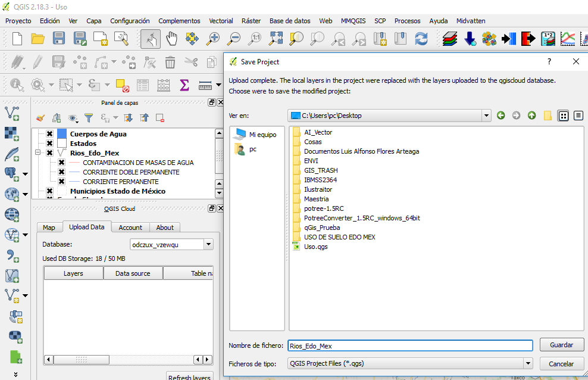The image size is (588, 380).
Task: Click the Select Features by rectangle tool
Action: 66,85
